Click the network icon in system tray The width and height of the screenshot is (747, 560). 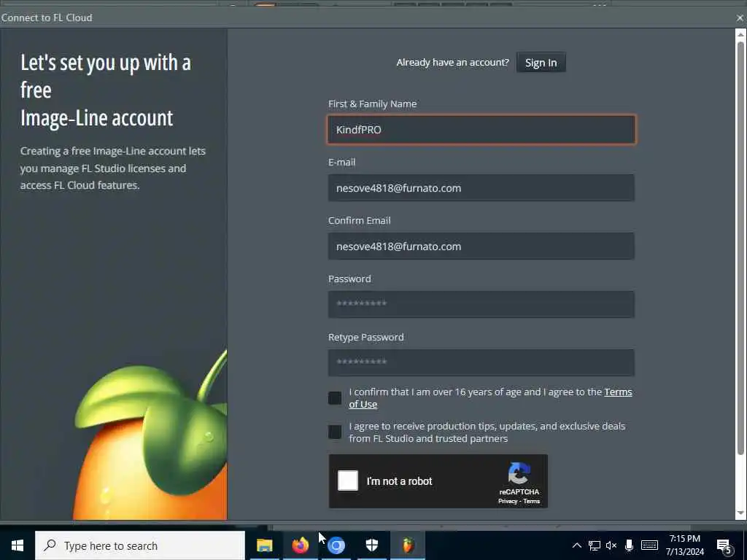(x=594, y=545)
